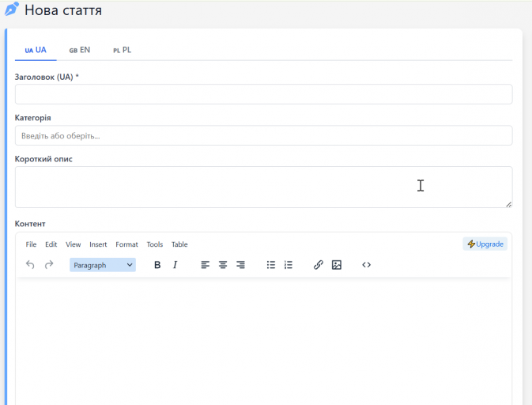Open source code view icon
The height and width of the screenshot is (405, 532).
point(367,265)
